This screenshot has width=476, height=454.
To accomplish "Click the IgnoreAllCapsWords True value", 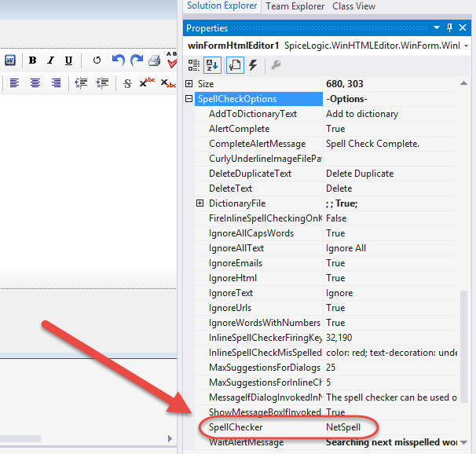I will tap(390, 233).
